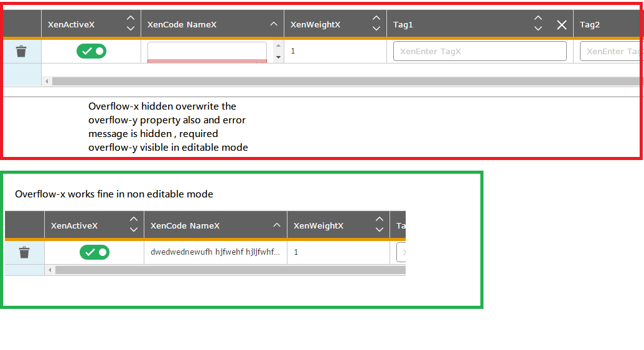644x350 pixels.
Task: Turn off the active toggle in the bottom grid
Action: point(95,252)
